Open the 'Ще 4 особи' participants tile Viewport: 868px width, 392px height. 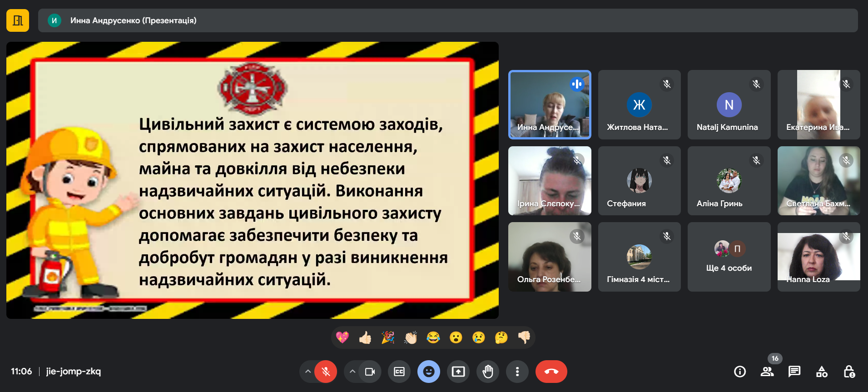pos(729,257)
